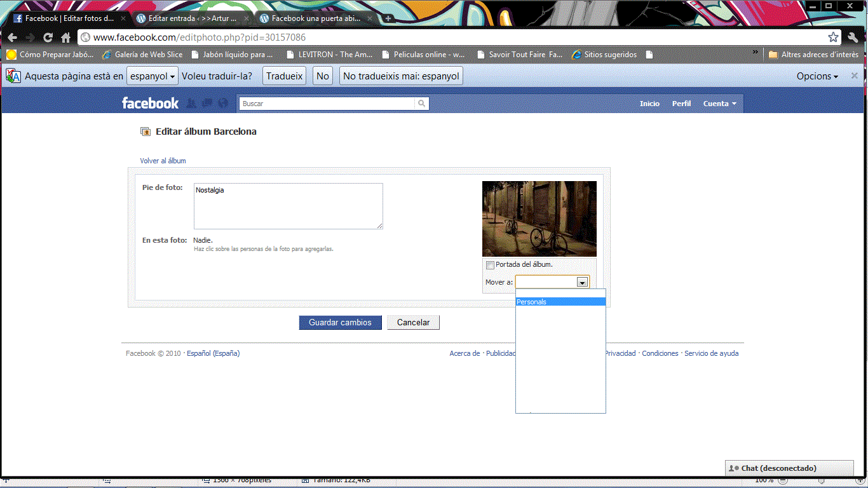This screenshot has height=488, width=868.
Task: Bookmark this page with the star icon
Action: pos(833,37)
